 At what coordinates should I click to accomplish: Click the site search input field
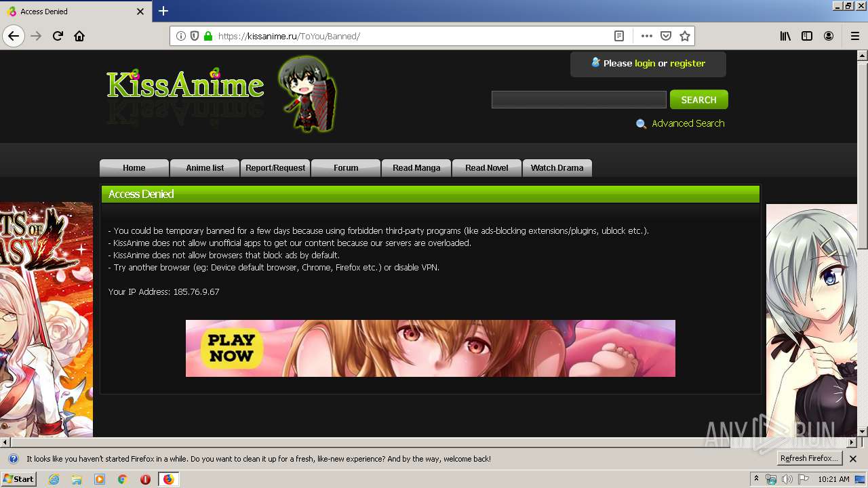pyautogui.click(x=579, y=100)
